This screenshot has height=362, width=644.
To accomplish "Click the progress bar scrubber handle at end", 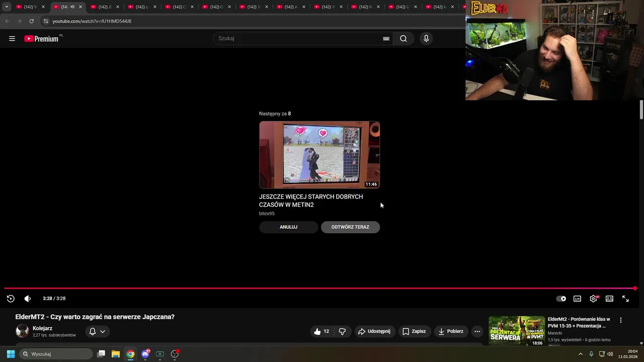I will tap(635, 289).
